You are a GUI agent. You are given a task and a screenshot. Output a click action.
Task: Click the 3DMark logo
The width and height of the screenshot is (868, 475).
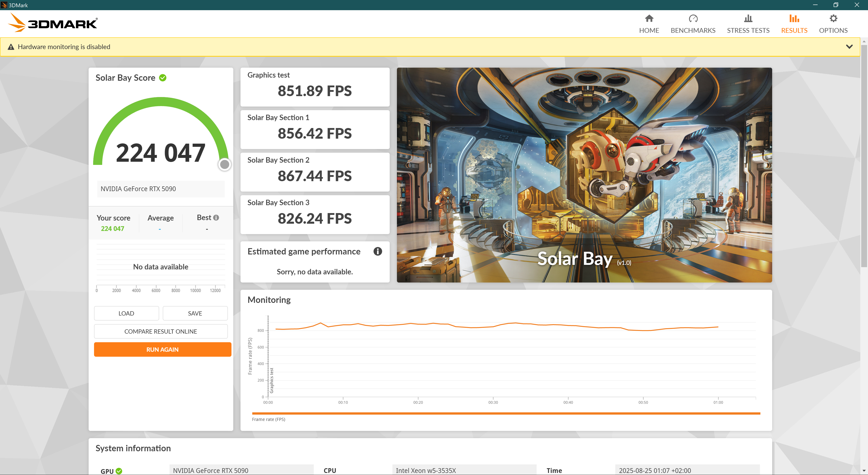pos(53,23)
